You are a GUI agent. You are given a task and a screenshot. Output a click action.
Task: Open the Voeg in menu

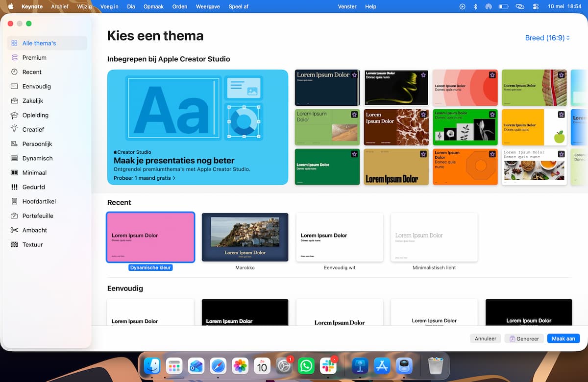click(109, 6)
